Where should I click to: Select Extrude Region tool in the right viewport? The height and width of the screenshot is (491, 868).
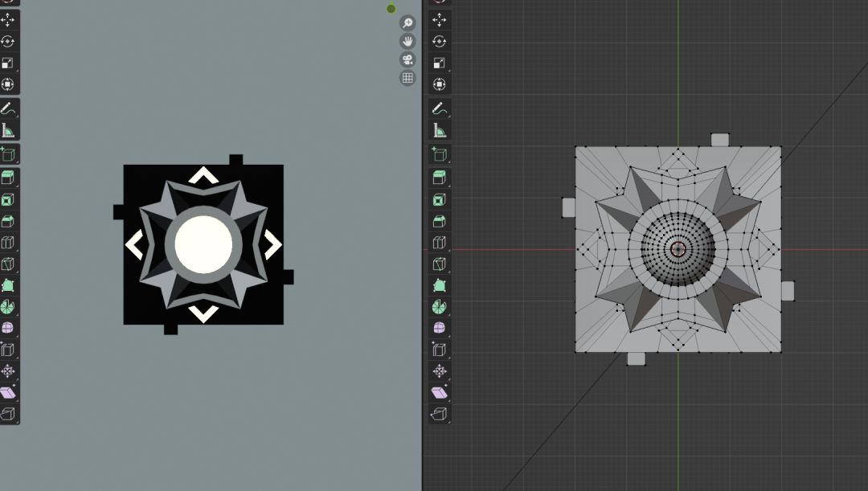[439, 178]
